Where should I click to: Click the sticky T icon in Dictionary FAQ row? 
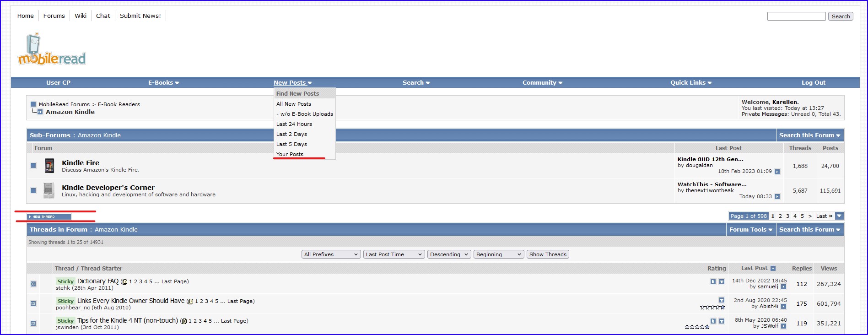tap(722, 282)
